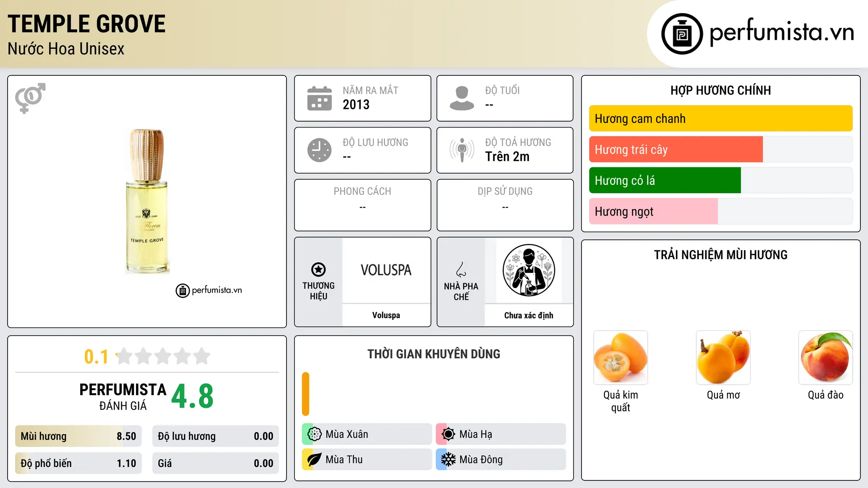The width and height of the screenshot is (868, 488).
Task: Click the TEMPLE GROVE title
Action: tap(86, 24)
